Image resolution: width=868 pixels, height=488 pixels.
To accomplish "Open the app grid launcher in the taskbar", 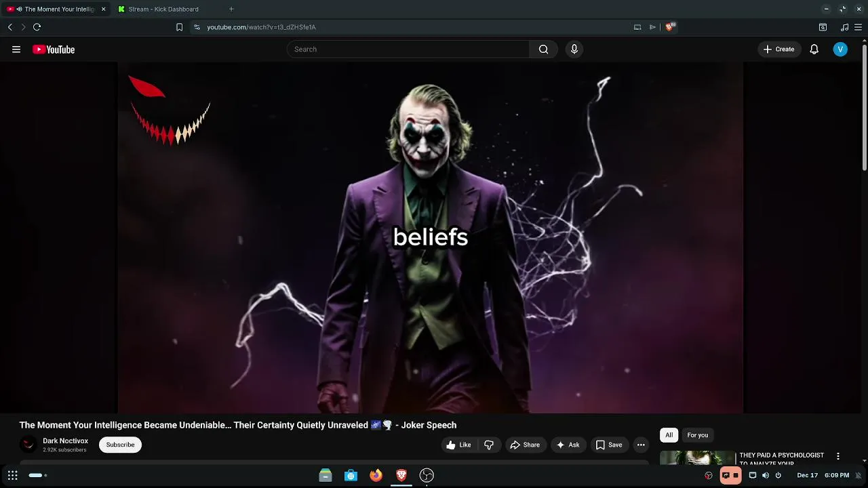I will 12,475.
